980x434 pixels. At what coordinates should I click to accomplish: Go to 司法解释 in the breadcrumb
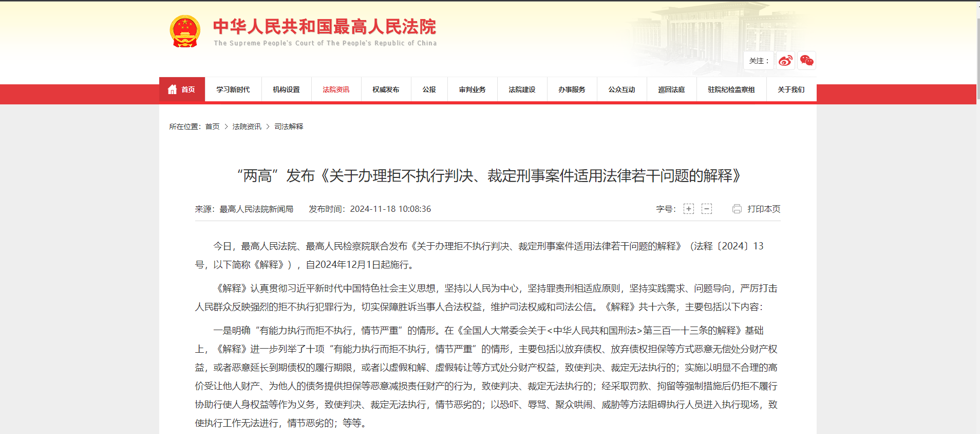(289, 126)
